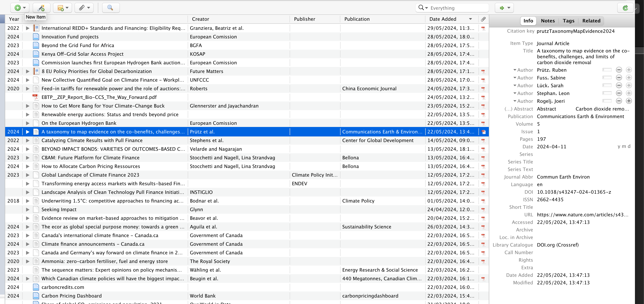Open the New Note toolbar button
This screenshot has width=644, height=304.
point(63,8)
